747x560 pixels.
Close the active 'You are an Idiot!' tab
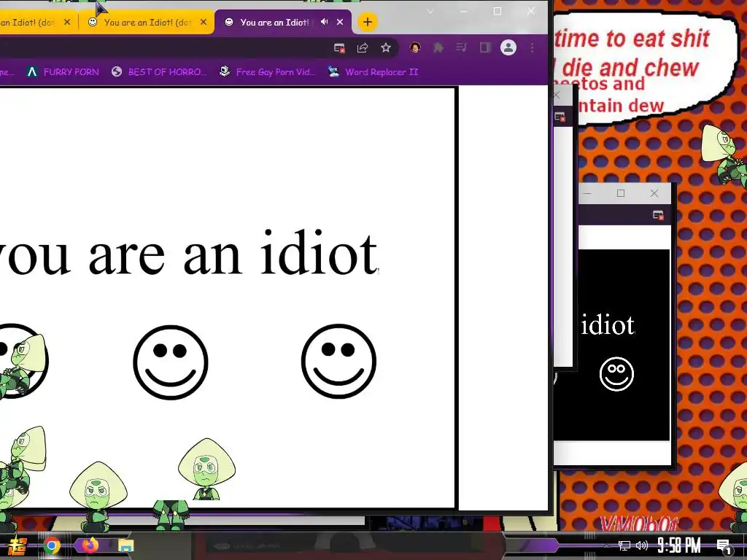pos(340,22)
